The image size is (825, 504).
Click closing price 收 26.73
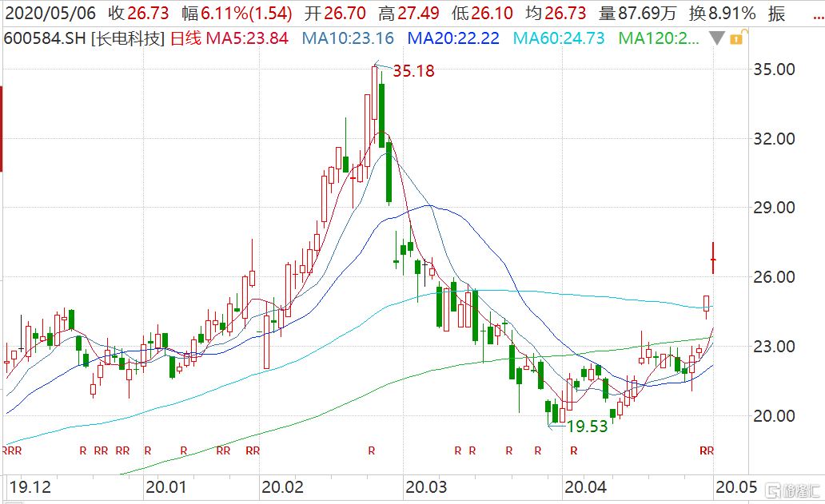coord(139,13)
